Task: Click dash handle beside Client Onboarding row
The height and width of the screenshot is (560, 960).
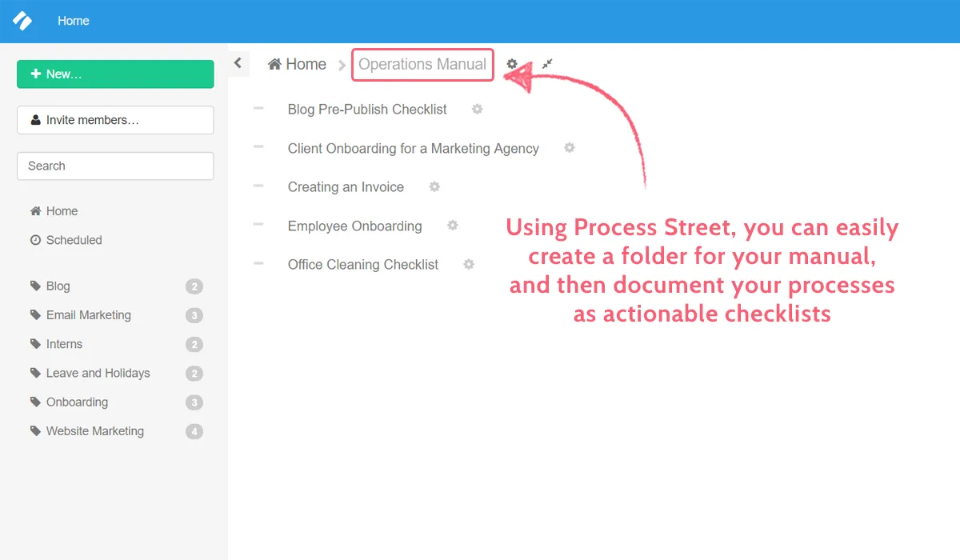Action: pos(258,147)
